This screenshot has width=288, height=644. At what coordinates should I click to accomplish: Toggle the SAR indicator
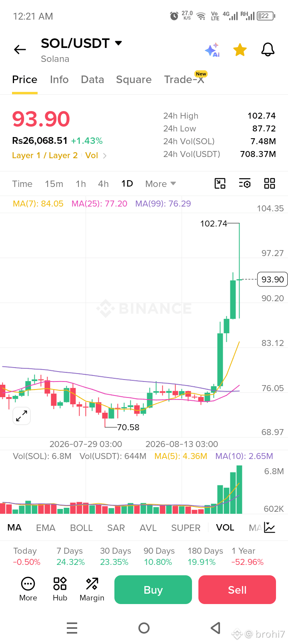click(x=116, y=528)
